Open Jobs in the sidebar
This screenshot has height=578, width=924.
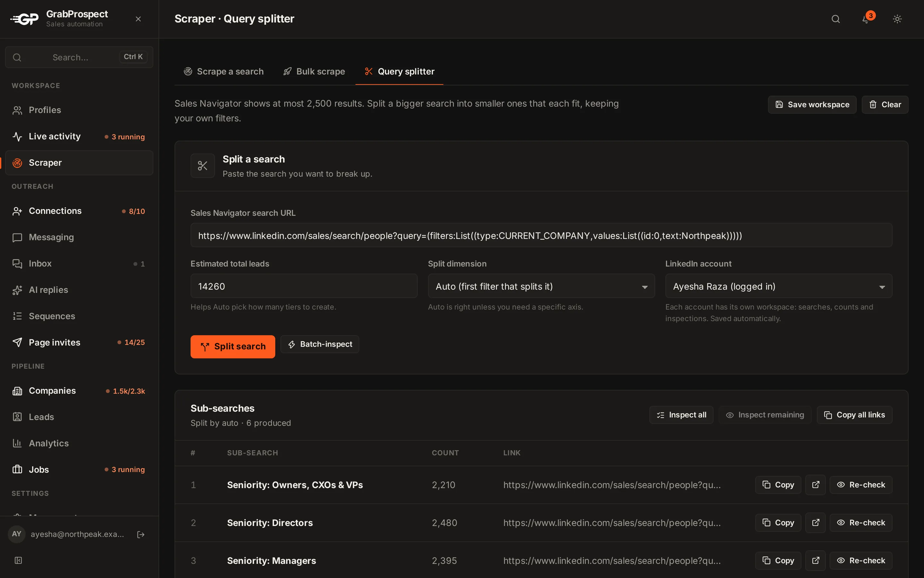pos(79,470)
